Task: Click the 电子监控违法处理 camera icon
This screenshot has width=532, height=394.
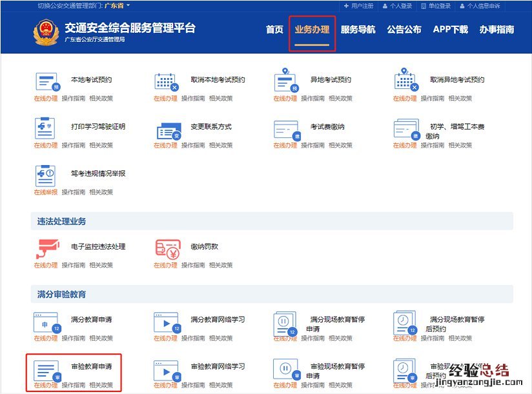Action: click(45, 248)
